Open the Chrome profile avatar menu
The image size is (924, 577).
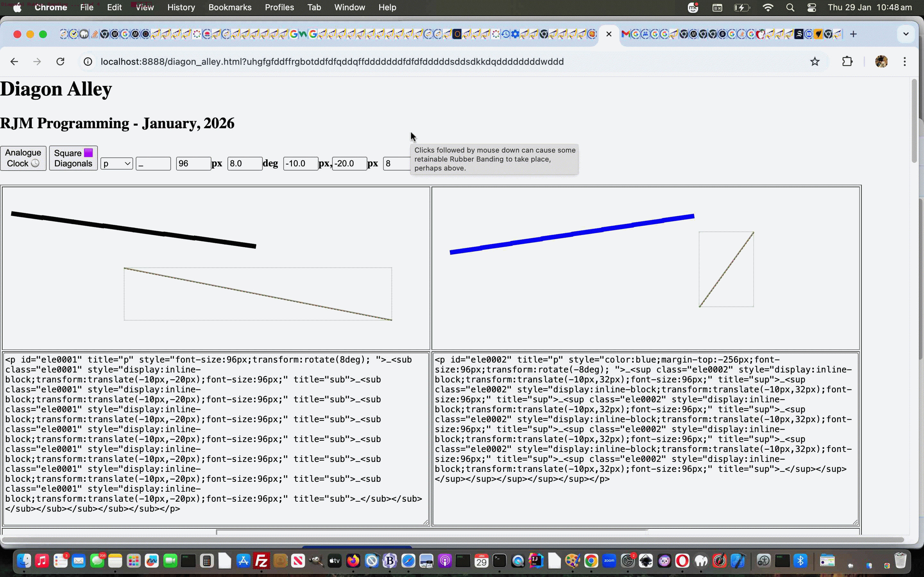pos(881,62)
